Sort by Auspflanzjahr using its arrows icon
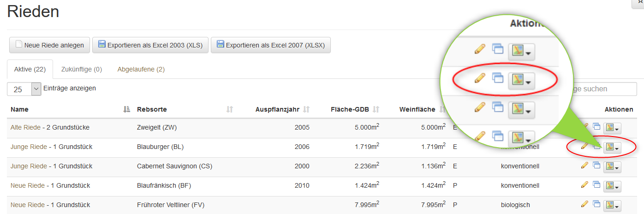This screenshot has width=644, height=214. (x=306, y=109)
